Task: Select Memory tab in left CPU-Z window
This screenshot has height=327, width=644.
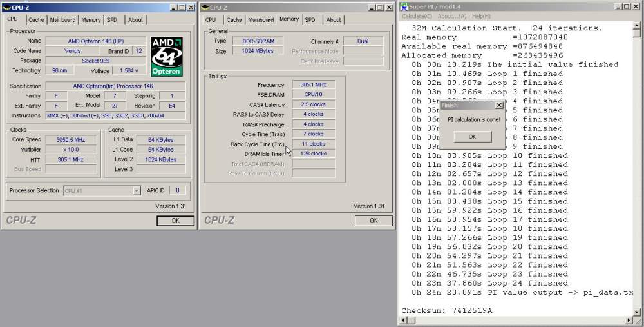Action: 91,20
